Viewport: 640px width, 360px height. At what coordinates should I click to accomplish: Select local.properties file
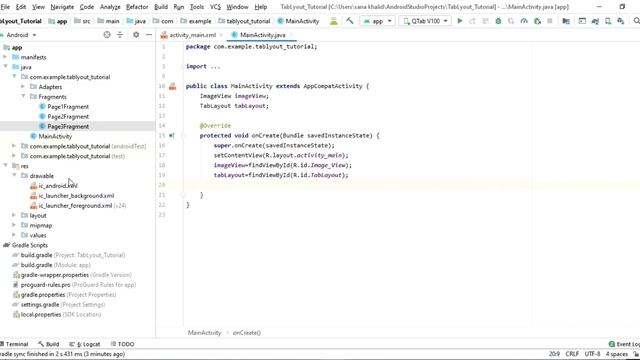[x=57, y=314]
